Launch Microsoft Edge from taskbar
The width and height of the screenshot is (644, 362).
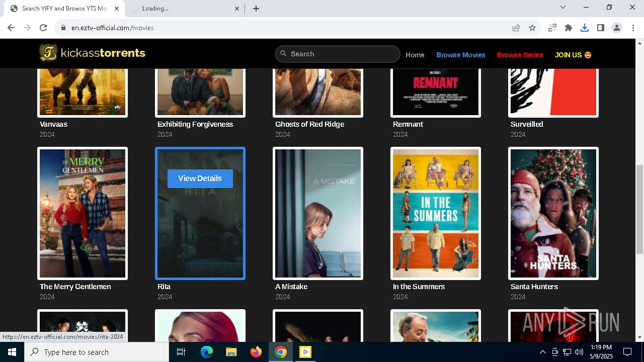point(207,352)
